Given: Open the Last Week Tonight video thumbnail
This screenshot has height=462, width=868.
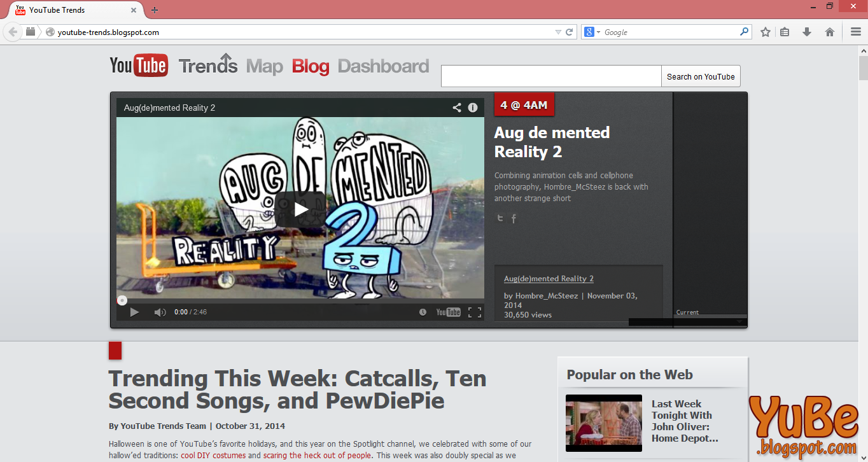Looking at the screenshot, I should [604, 423].
